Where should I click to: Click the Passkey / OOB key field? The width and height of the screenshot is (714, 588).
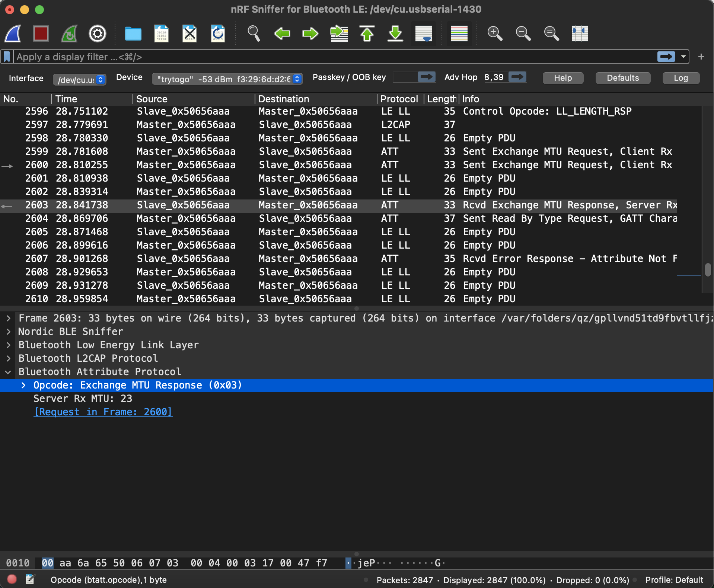coord(405,77)
